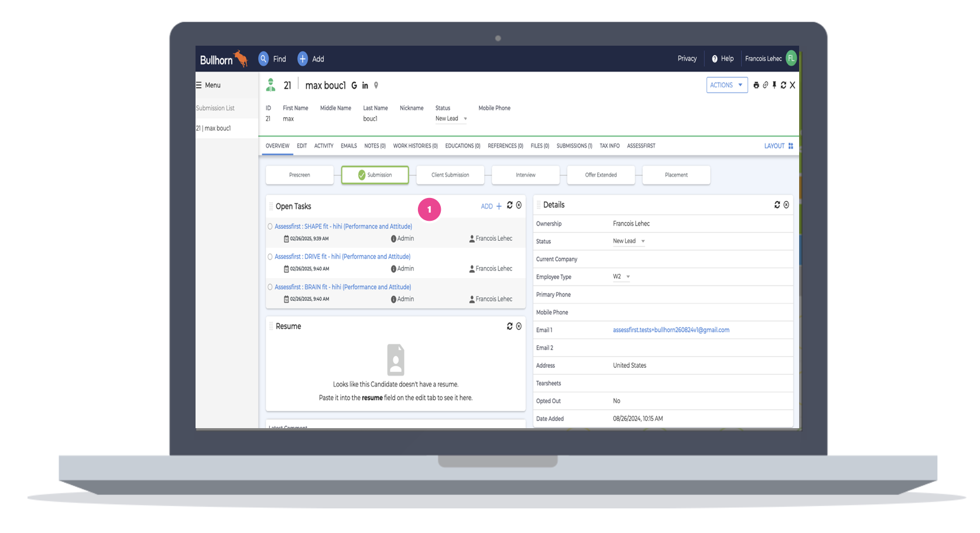Click the blue Add plus icon in top bar
Screen dimensions: 980x533
pyautogui.click(x=303, y=59)
